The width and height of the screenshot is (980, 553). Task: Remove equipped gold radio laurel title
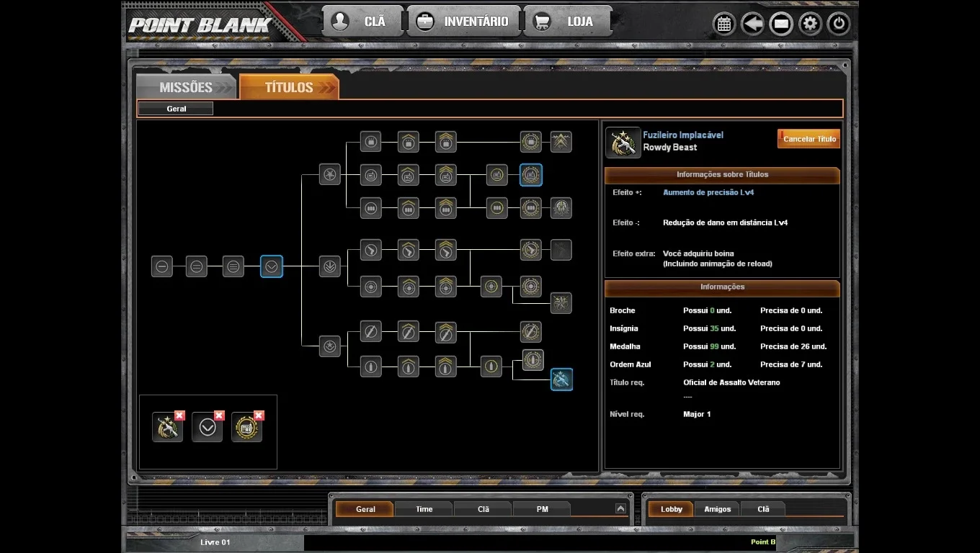[259, 415]
